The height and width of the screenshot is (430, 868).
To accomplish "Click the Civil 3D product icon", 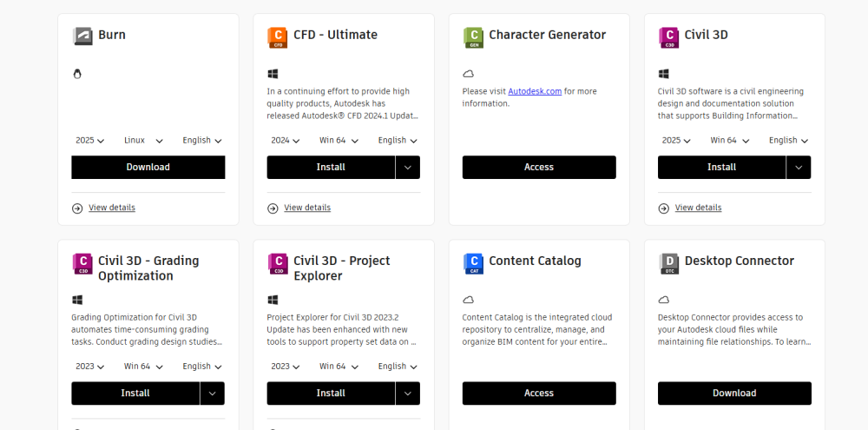I will tap(668, 37).
